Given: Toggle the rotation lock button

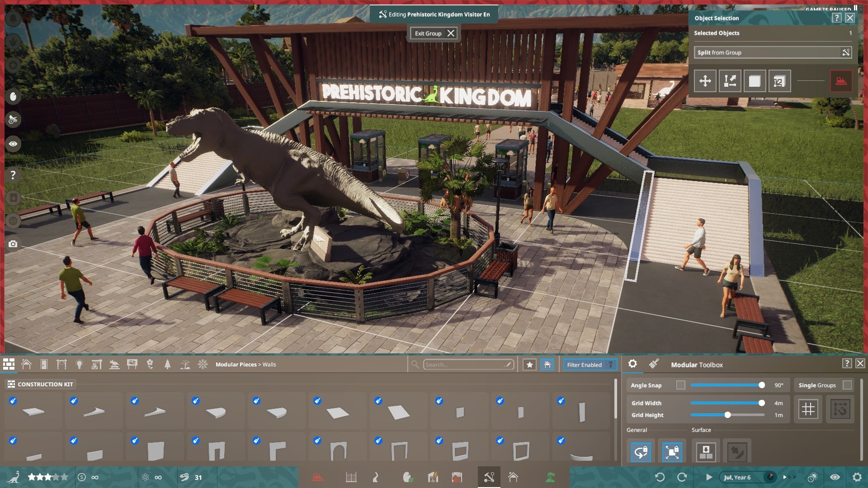Looking at the screenshot, I should pyautogui.click(x=641, y=452).
